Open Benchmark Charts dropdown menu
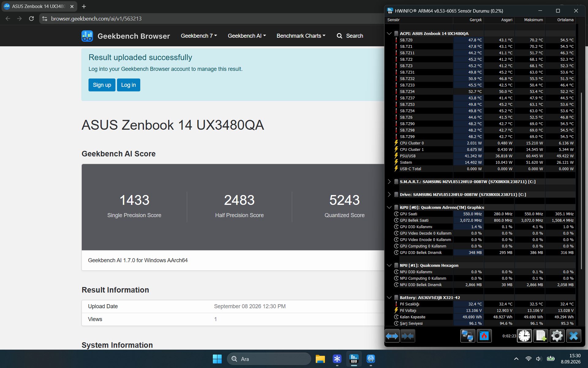 point(301,36)
